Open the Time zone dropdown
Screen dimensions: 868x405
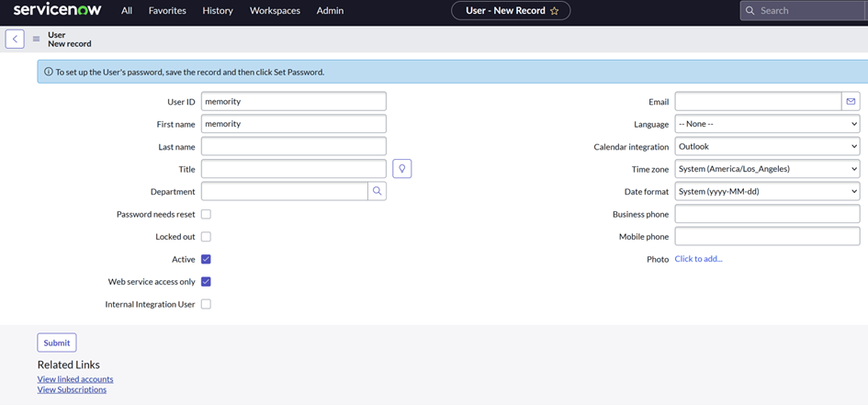point(766,169)
